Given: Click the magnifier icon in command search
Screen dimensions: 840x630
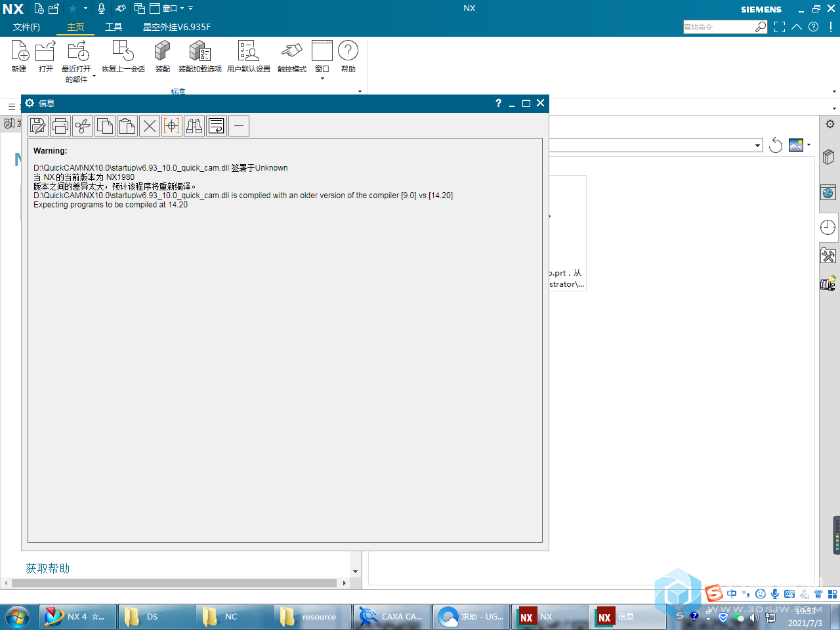Looking at the screenshot, I should pos(761,27).
